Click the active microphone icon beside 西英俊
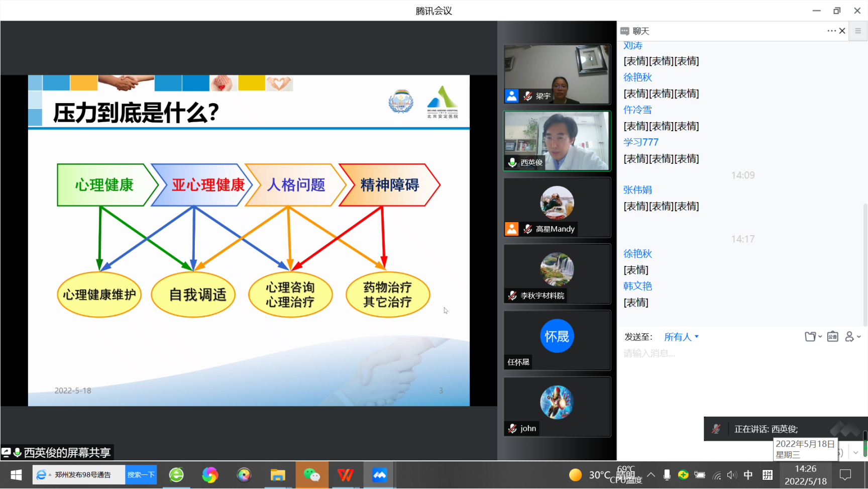The image size is (868, 489). pyautogui.click(x=512, y=162)
